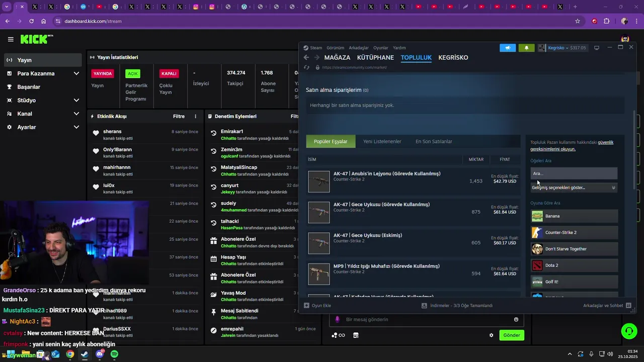Open Etkinlik Akışı three-dot menu

click(196, 116)
